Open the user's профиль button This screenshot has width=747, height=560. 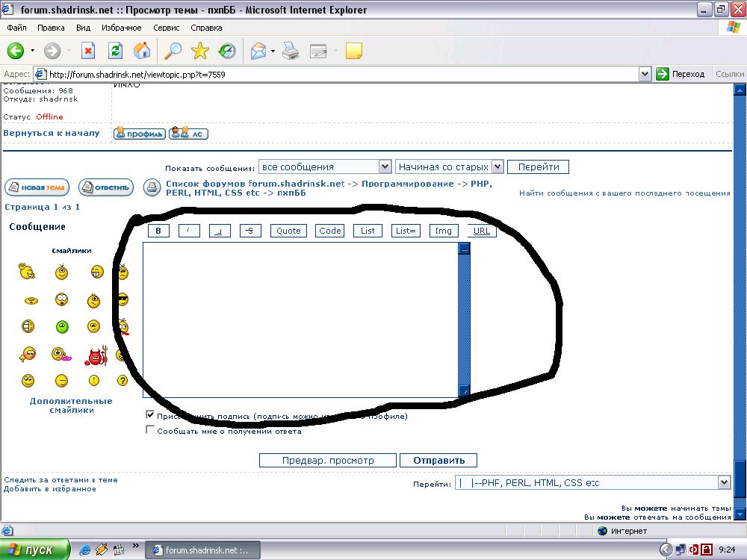(x=140, y=134)
